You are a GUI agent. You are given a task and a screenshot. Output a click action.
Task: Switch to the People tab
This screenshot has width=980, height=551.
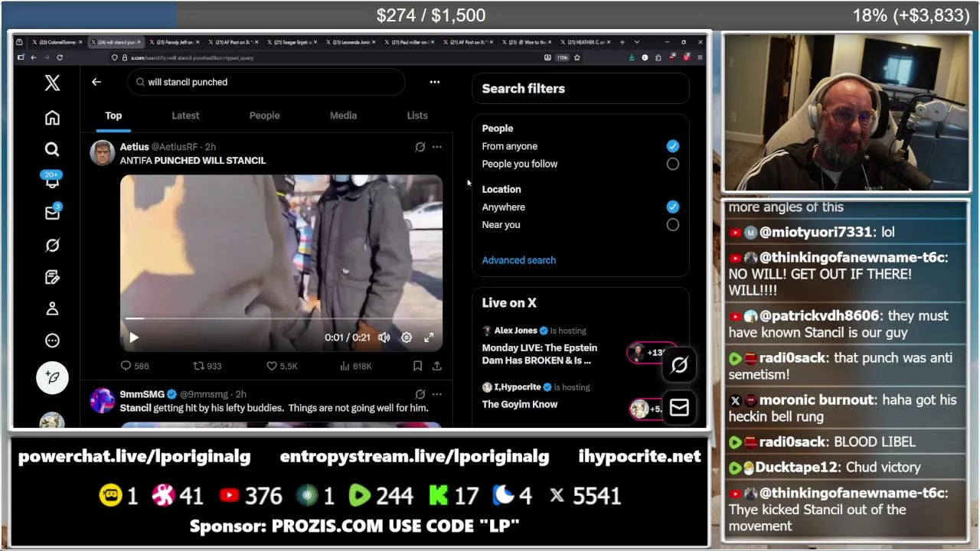[264, 116]
